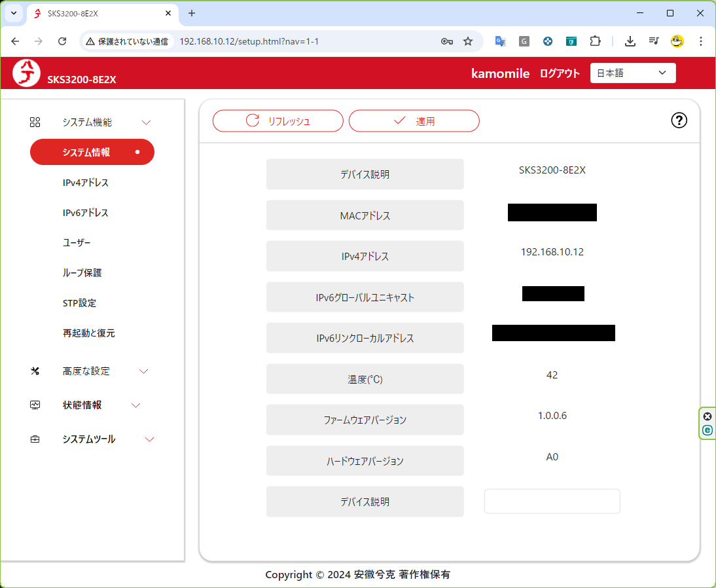Image resolution: width=716 pixels, height=588 pixels.
Task: Click the browser address bar URL
Action: tap(249, 41)
